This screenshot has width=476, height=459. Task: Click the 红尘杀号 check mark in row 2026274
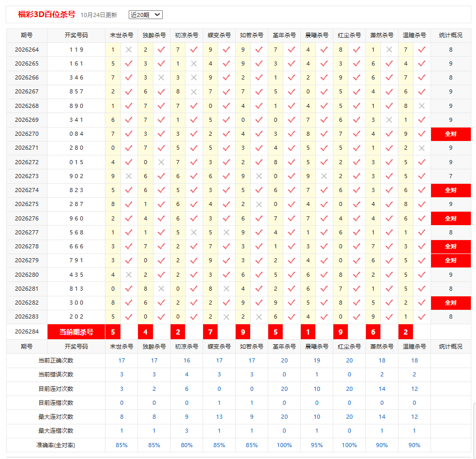[357, 190]
